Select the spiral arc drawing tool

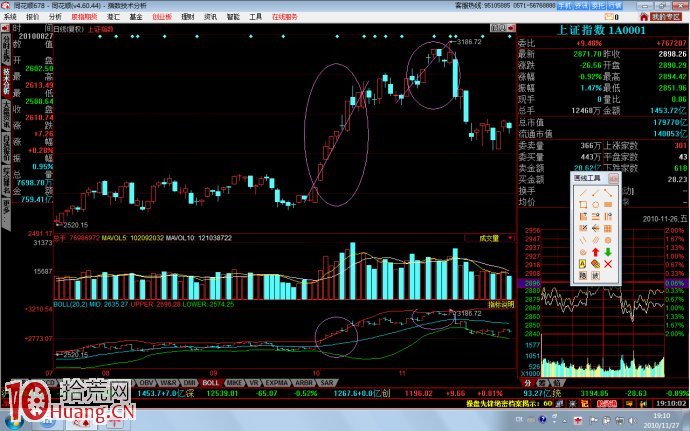(583, 252)
